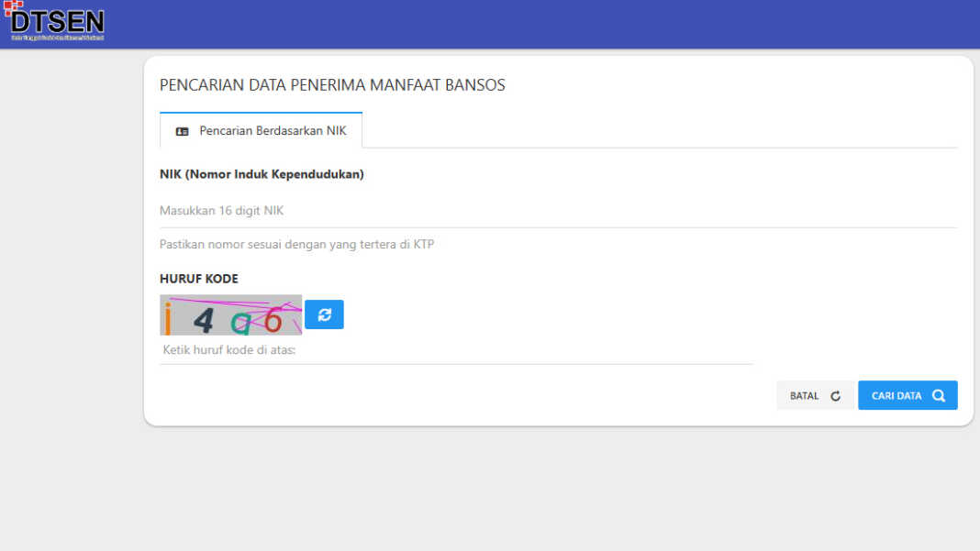Focus the Masukkan 16 digit NIK field
The image size is (980, 551).
558,211
